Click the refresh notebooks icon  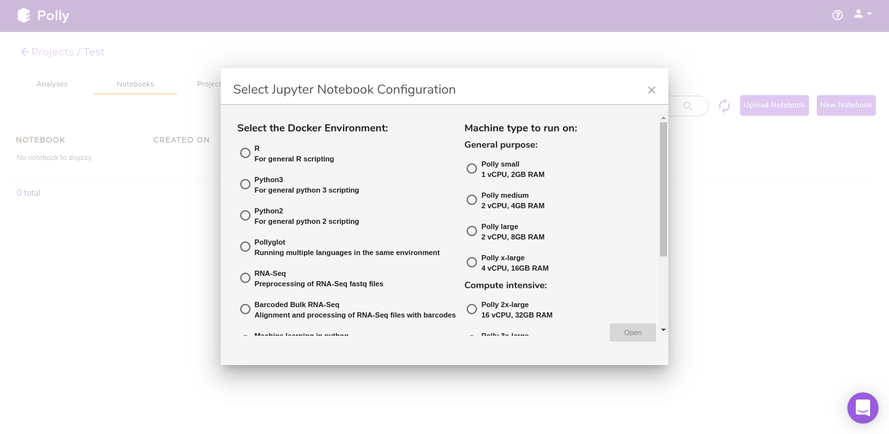(x=725, y=106)
